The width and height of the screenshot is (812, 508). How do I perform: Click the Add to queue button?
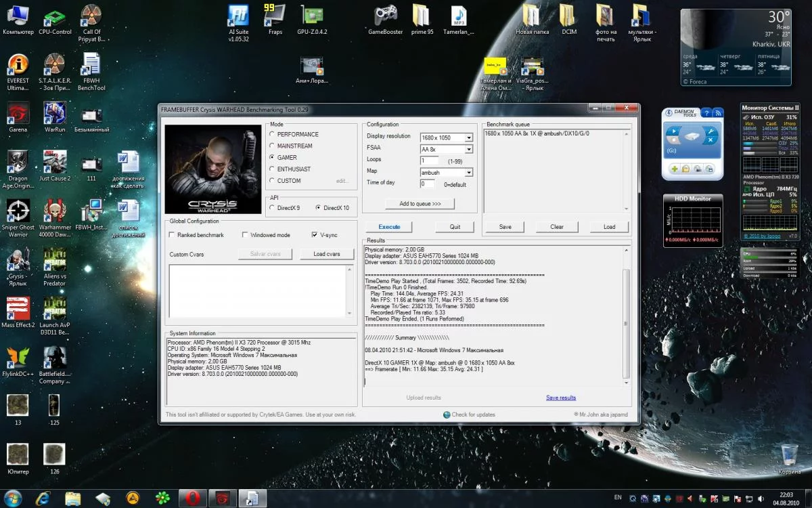pyautogui.click(x=420, y=204)
